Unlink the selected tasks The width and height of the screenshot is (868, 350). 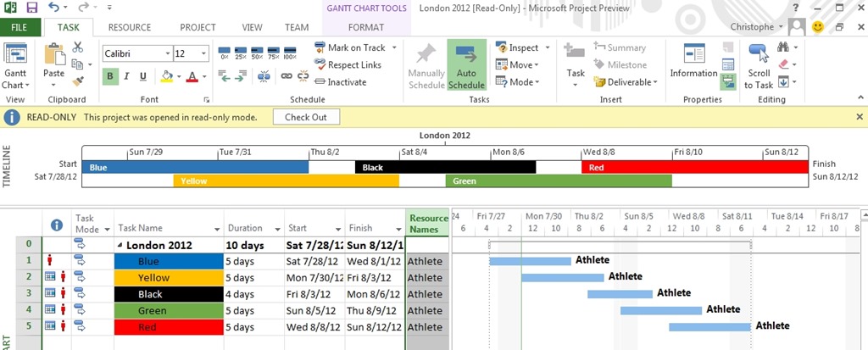303,76
